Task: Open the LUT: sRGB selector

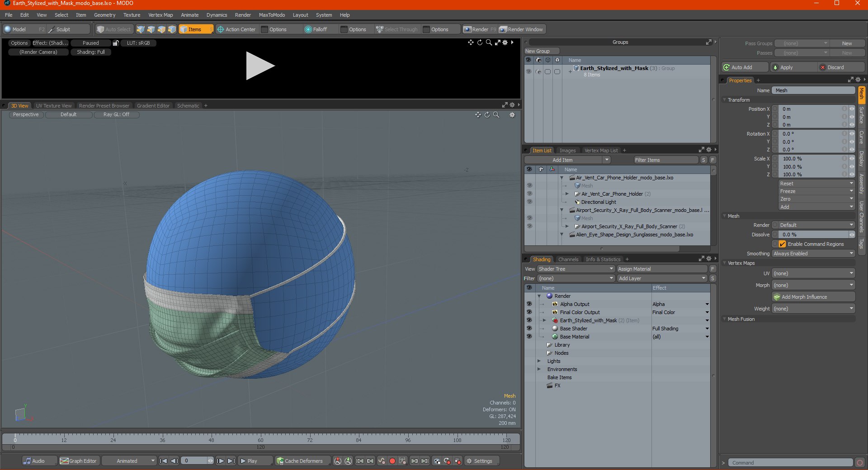Action: (x=138, y=43)
